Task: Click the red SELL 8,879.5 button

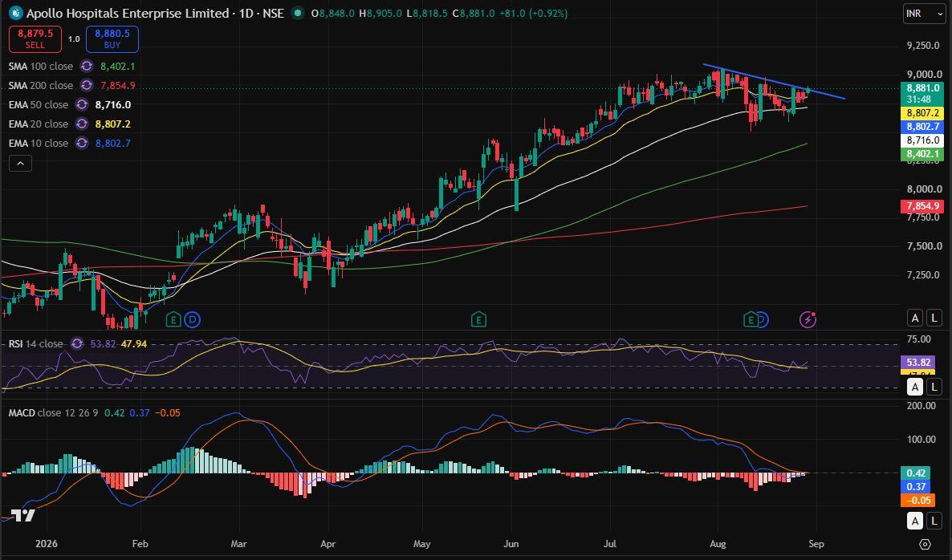Action: tap(35, 39)
